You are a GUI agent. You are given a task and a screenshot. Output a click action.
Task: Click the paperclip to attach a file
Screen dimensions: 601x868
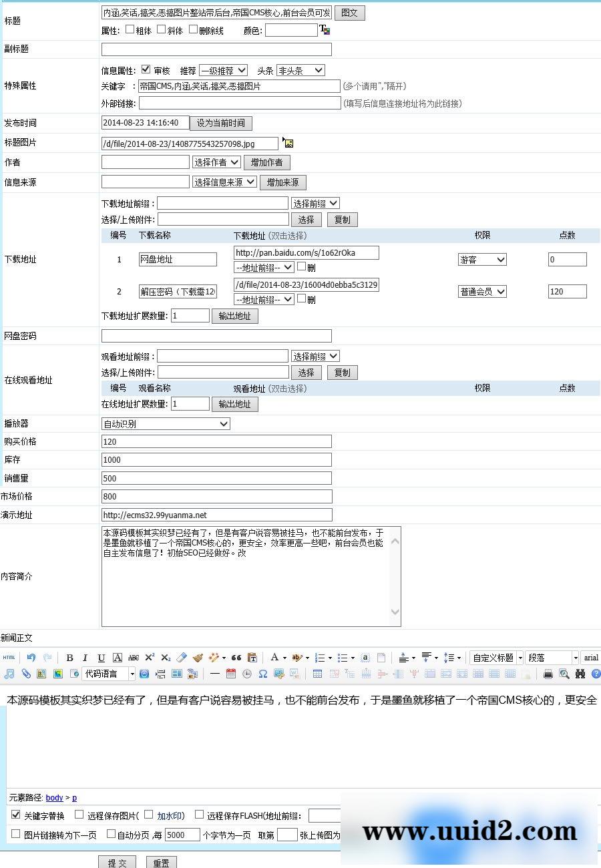click(x=27, y=673)
